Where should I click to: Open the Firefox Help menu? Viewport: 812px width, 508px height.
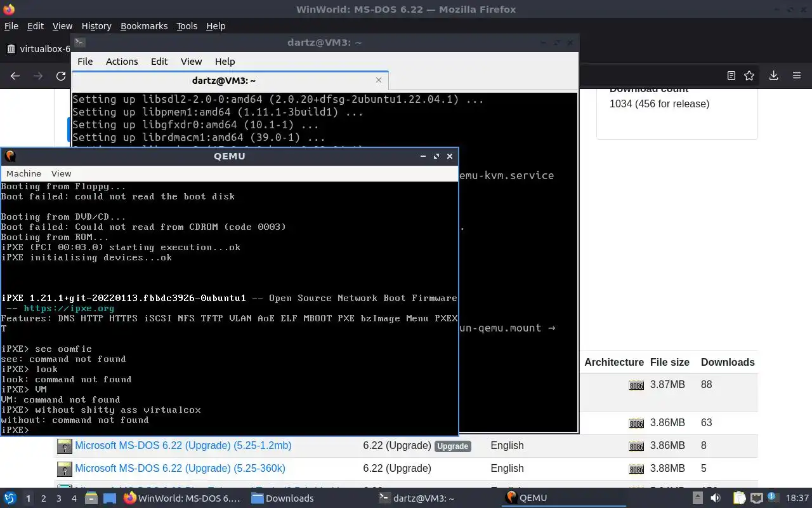coord(216,26)
